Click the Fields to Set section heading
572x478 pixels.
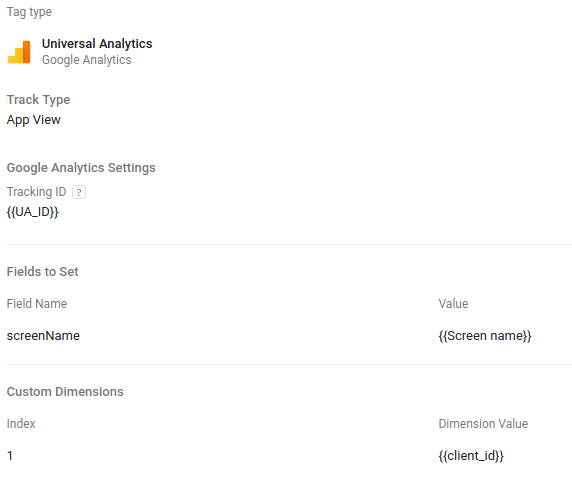[43, 272]
